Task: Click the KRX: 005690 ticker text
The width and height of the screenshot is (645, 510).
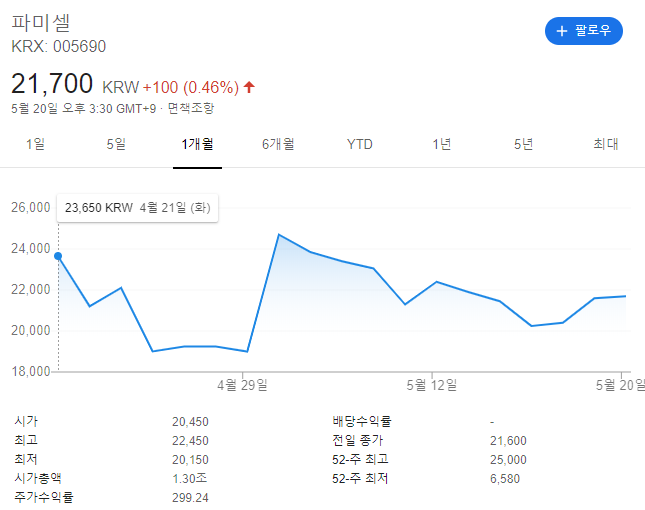Action: (x=58, y=46)
